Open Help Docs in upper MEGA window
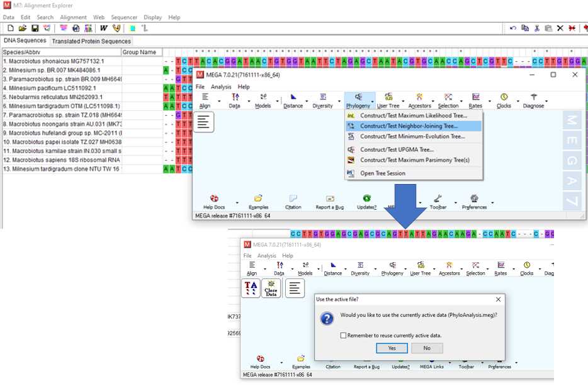This screenshot has height=385, width=588. click(x=214, y=202)
